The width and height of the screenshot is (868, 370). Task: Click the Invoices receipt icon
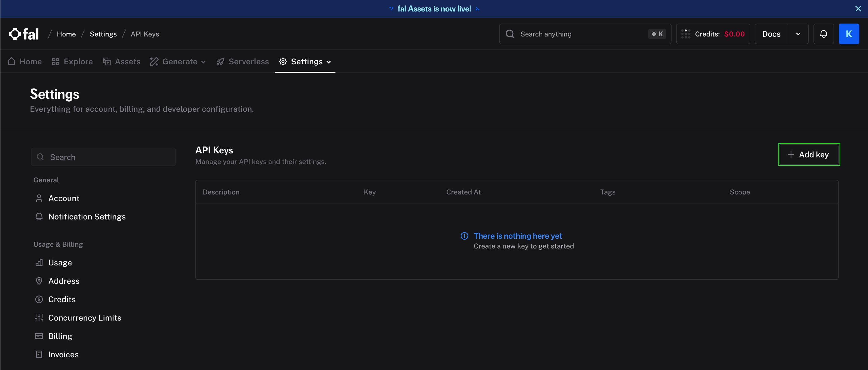39,354
